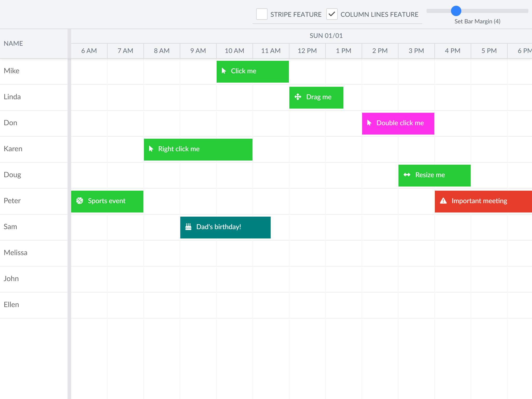Image resolution: width=532 pixels, height=399 pixels.
Task: Select the Drag me event bar
Action: coord(316,97)
